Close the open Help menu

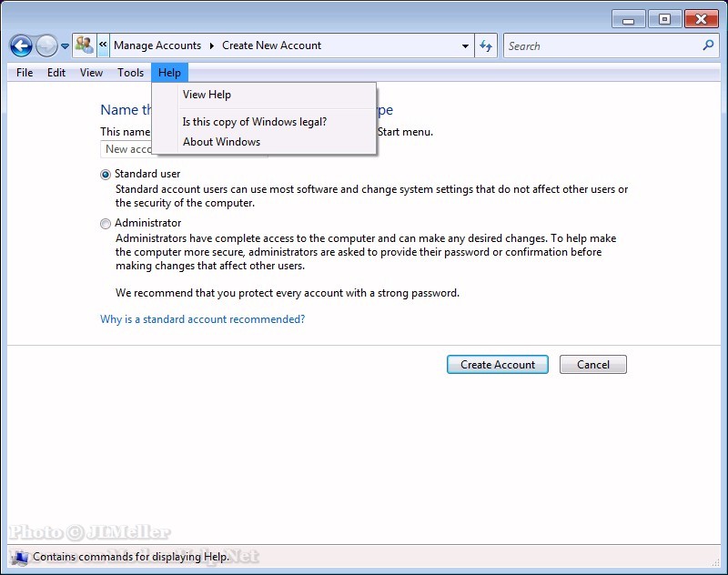tap(169, 73)
